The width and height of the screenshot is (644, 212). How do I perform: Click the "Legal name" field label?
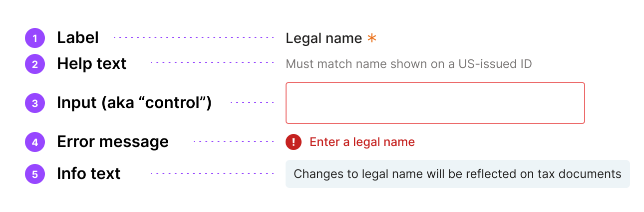(323, 38)
